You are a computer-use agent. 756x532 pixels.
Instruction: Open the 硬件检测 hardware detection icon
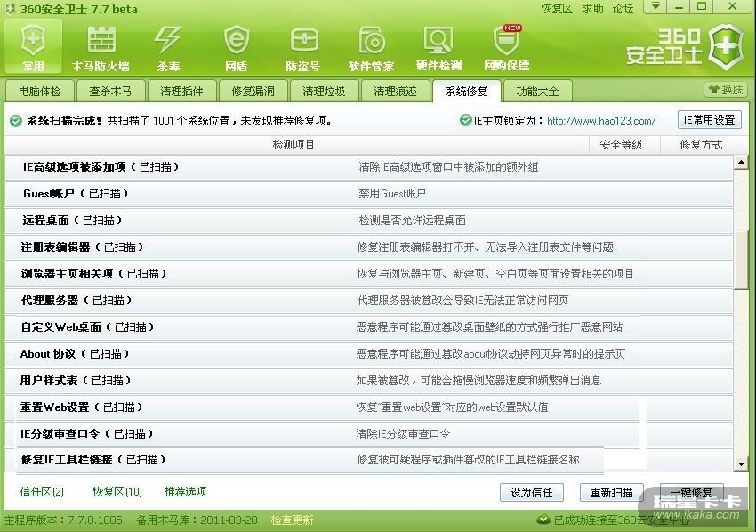pos(438,48)
